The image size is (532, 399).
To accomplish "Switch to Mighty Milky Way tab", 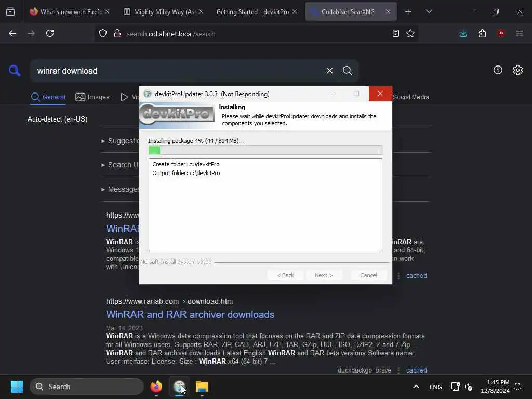I will coord(163,11).
